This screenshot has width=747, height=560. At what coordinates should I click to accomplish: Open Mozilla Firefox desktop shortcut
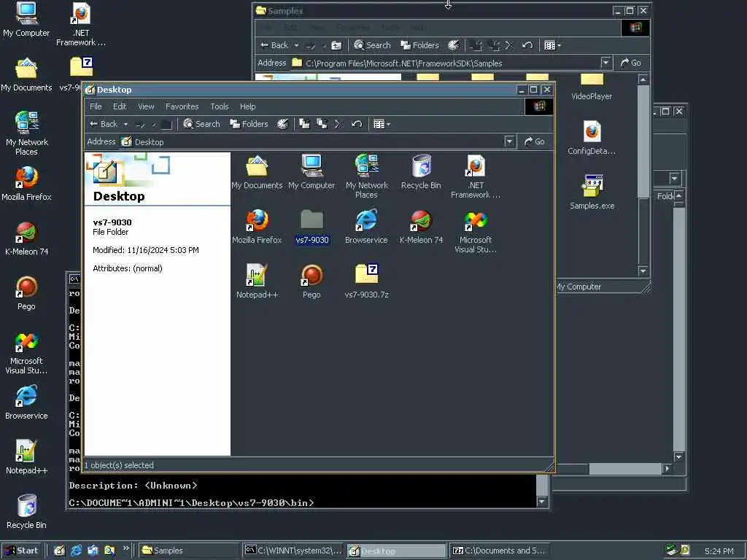[27, 184]
